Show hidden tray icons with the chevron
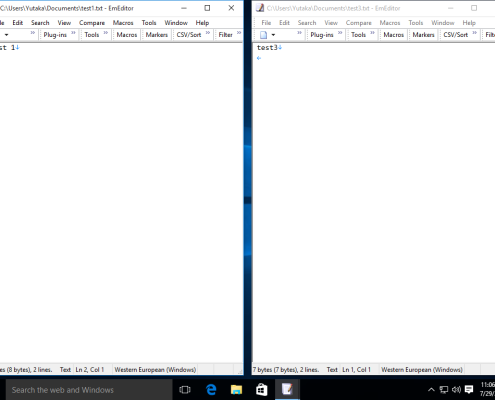Screen dimensions: 495x400 point(431,389)
